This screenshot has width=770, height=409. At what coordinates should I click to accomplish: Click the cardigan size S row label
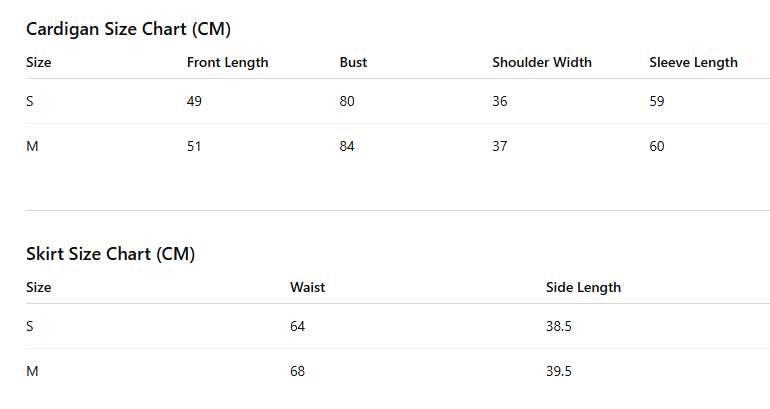point(29,101)
